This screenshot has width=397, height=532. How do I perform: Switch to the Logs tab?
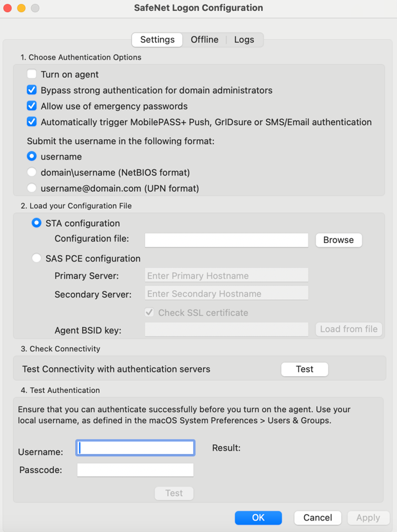coord(244,40)
